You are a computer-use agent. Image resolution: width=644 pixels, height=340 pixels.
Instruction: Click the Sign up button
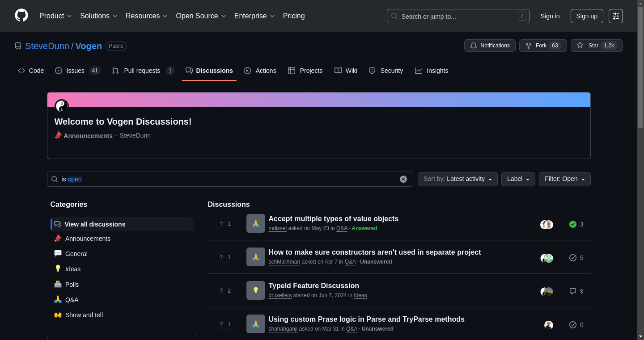tap(587, 16)
